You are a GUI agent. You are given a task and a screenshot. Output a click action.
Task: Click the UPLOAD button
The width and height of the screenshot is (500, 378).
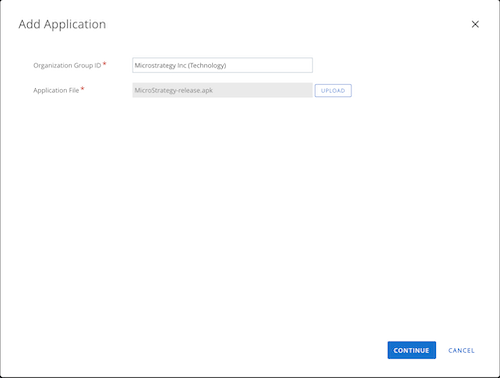[x=333, y=90]
